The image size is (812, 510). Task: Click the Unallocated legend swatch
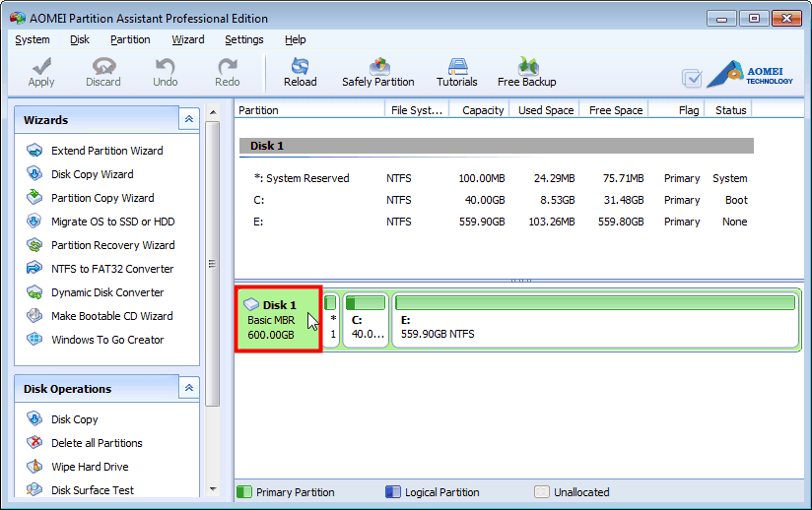tap(542, 492)
